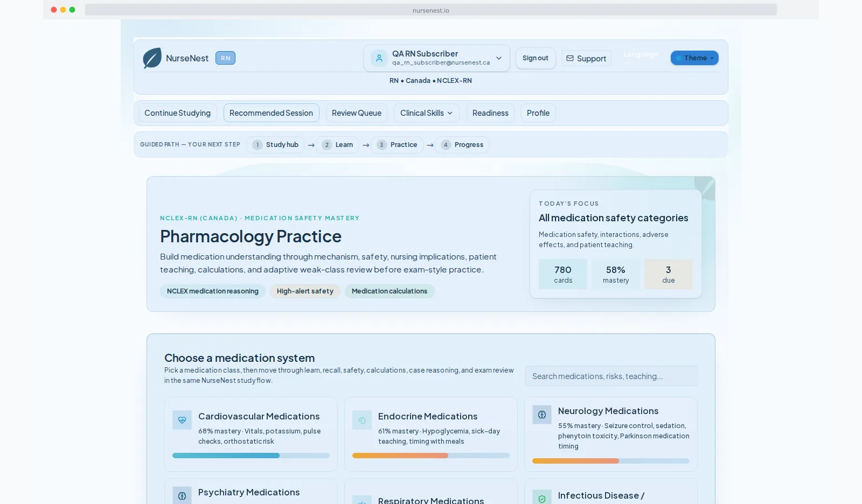Click the Pharmacology Practice heading
The image size is (862, 504).
pyautogui.click(x=251, y=236)
